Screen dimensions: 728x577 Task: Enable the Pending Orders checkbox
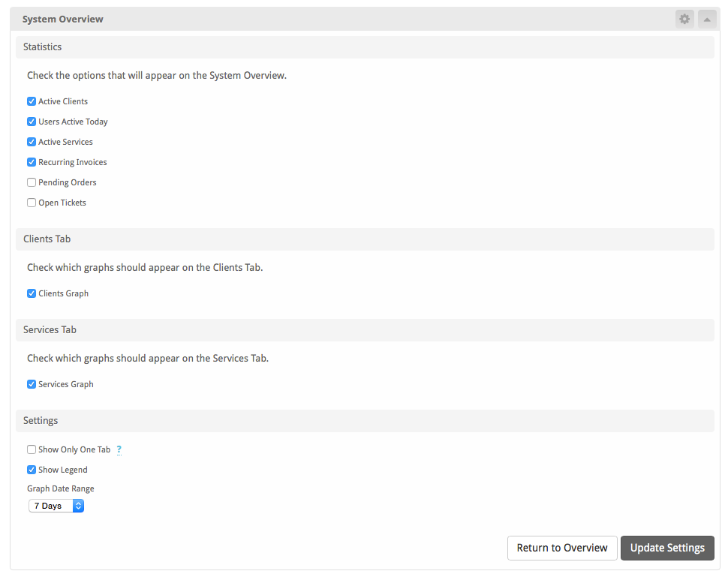(32, 182)
